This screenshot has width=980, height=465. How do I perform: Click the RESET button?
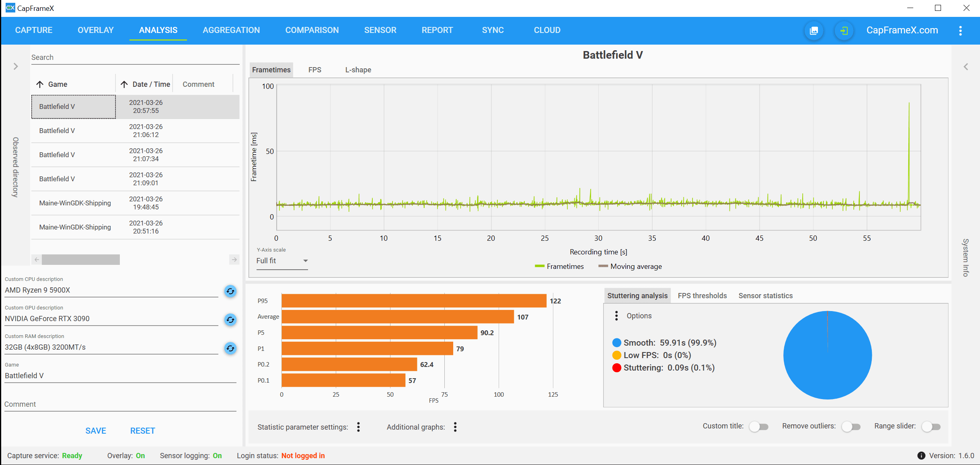(x=142, y=431)
